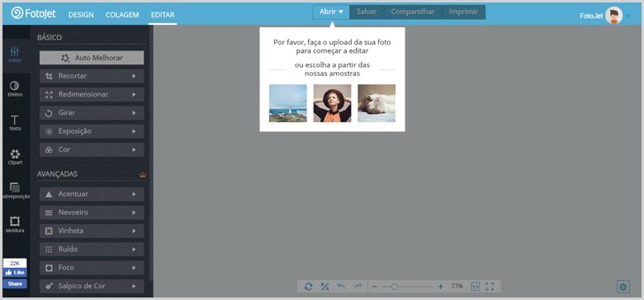This screenshot has width=644, height=300.
Task: Click the refresh/reset icon in bottom toolbar
Action: [x=309, y=287]
